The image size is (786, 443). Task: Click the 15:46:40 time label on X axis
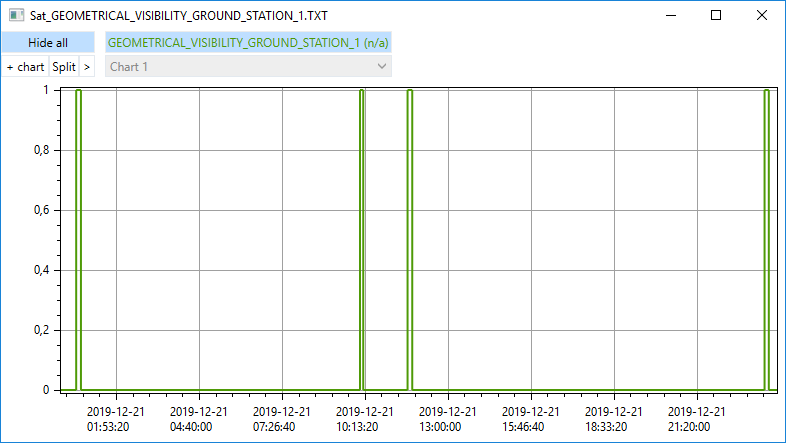[530, 419]
